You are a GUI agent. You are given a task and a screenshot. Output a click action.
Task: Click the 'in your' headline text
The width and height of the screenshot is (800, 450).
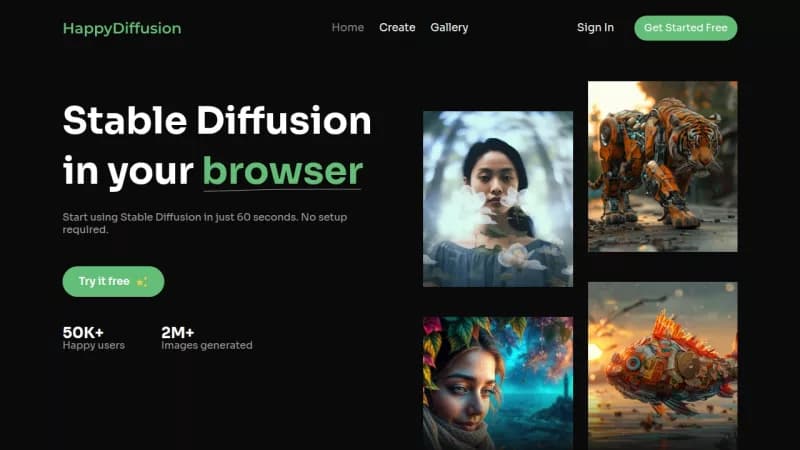pos(127,171)
